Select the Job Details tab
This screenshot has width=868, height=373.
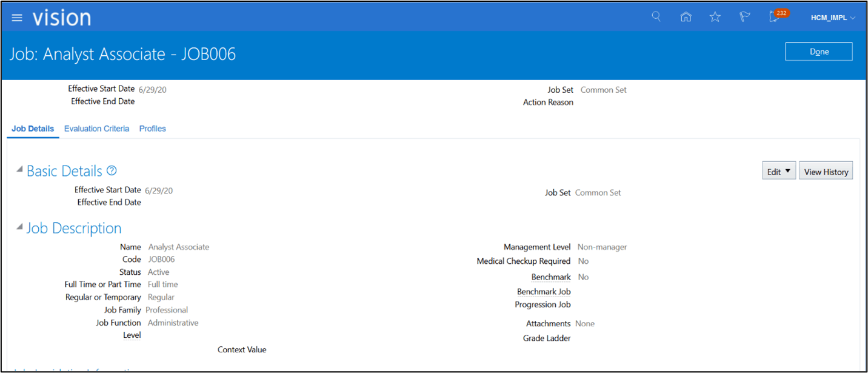pos(32,129)
